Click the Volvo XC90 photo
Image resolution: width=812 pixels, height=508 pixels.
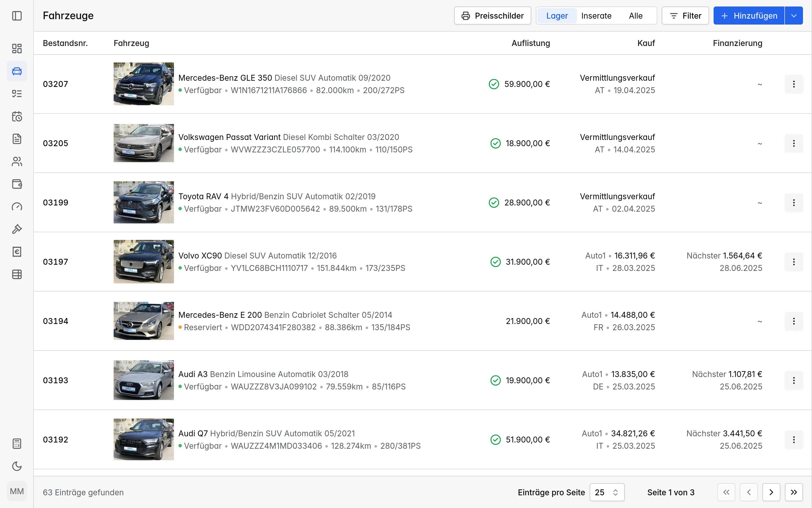click(144, 261)
